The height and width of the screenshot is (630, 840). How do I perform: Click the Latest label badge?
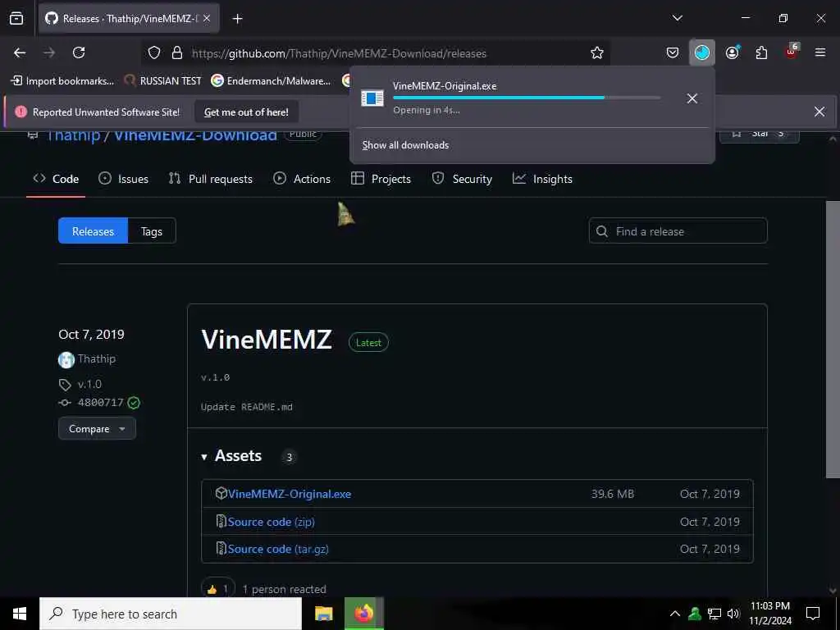(368, 342)
